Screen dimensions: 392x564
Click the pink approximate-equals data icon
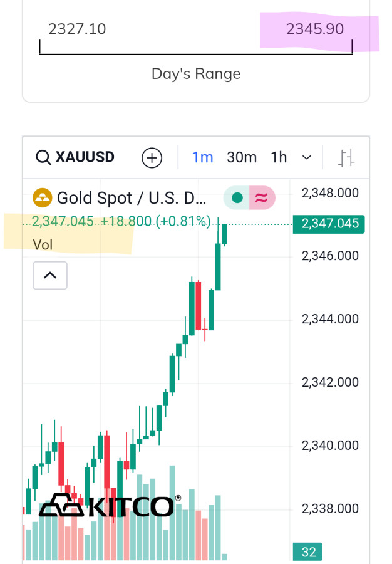261,198
